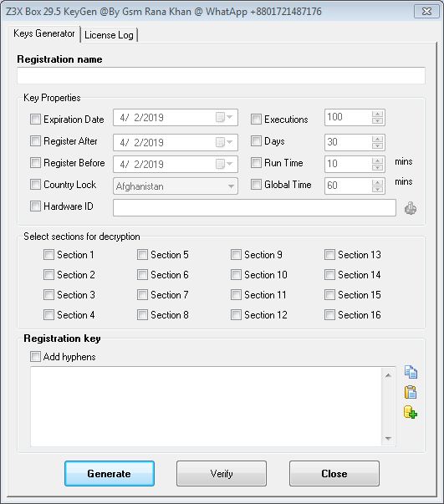Viewport: 444px width, 504px height.
Task: Check Section 7 box
Action: pos(142,295)
